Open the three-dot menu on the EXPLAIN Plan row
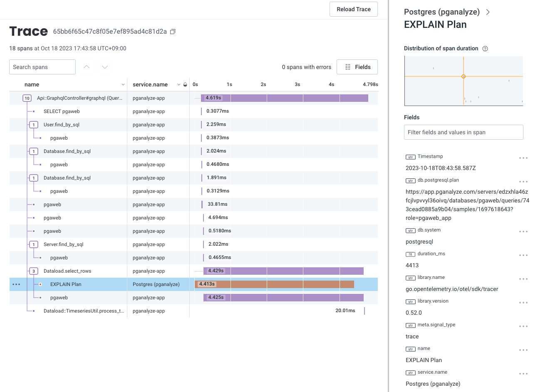 [x=16, y=284]
